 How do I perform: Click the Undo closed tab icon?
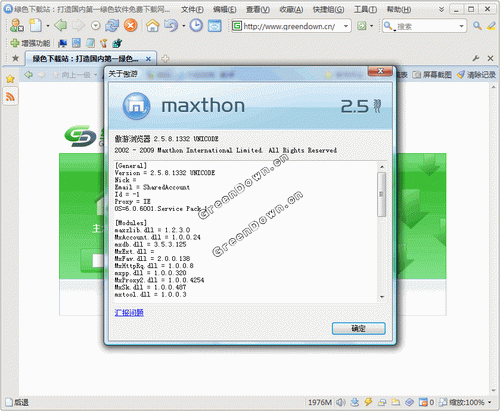point(171,26)
